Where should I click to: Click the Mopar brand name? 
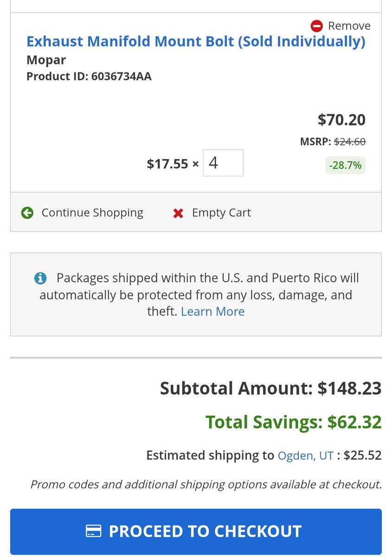[x=46, y=60]
